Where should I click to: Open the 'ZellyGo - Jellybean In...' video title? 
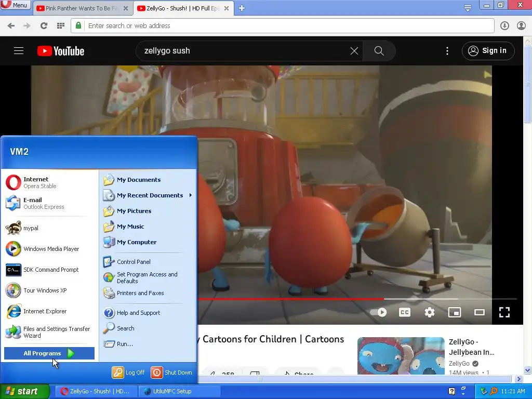pyautogui.click(x=472, y=347)
